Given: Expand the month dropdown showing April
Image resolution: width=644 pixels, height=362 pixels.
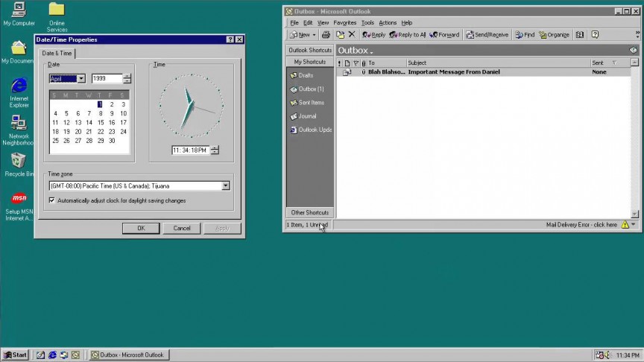Looking at the screenshot, I should click(81, 79).
